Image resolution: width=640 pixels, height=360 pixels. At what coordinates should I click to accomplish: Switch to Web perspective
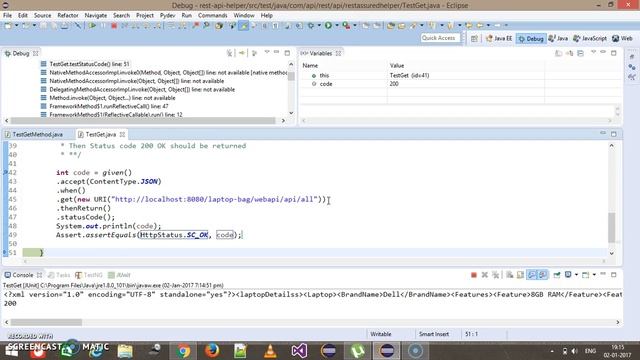[622, 38]
